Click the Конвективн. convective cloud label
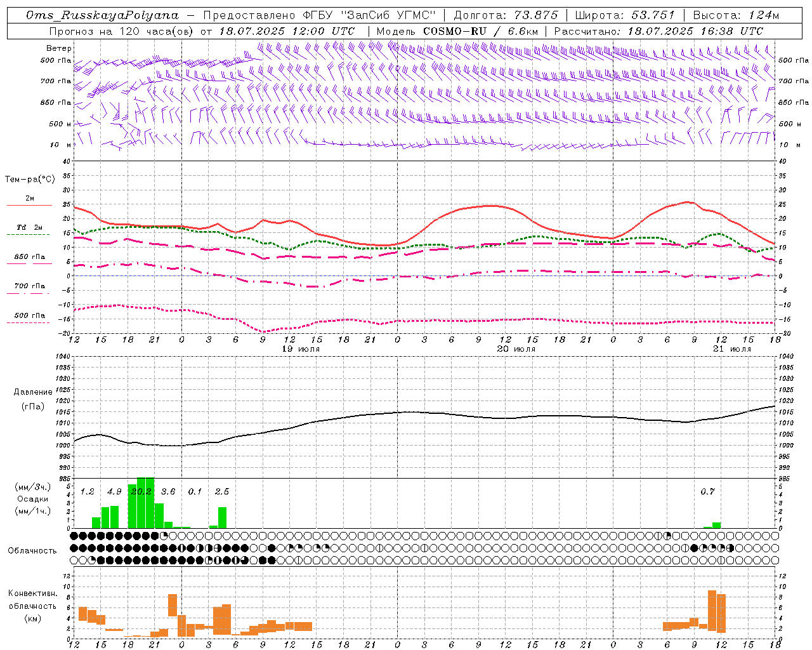This screenshot has width=812, height=650. [33, 594]
